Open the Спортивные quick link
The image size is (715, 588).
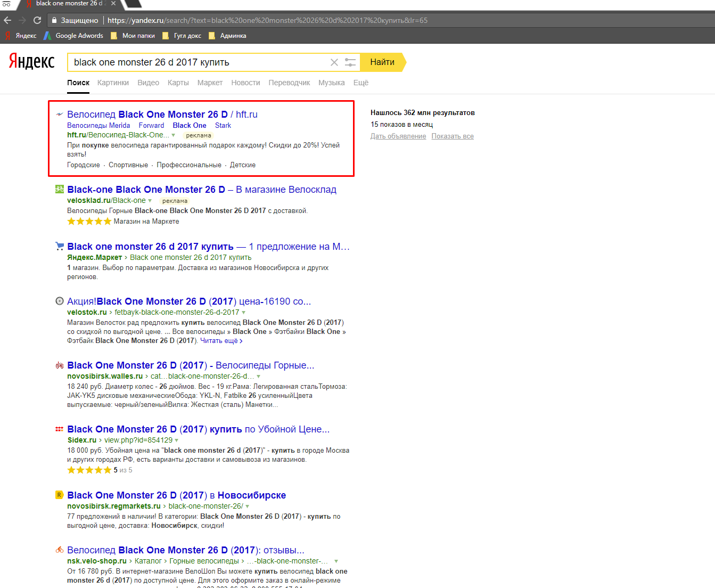coord(128,165)
